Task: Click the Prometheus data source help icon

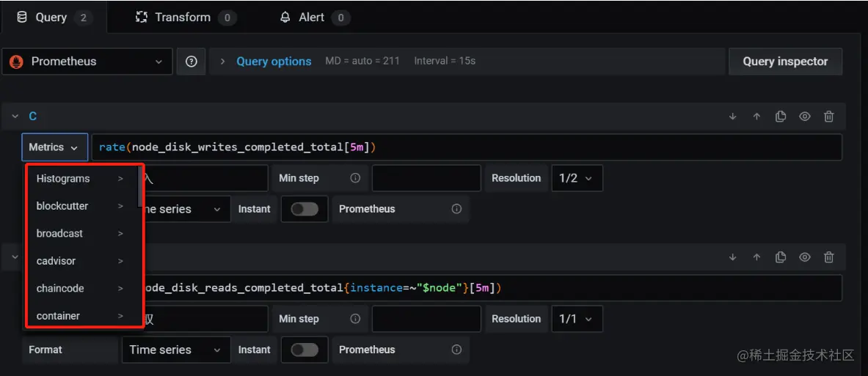Action: point(192,62)
